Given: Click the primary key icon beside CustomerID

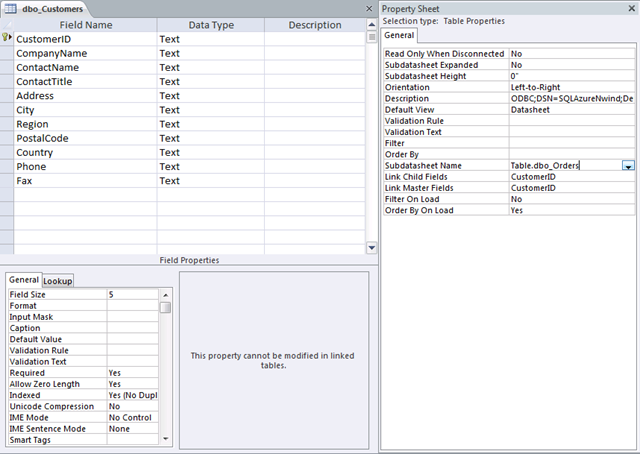Looking at the screenshot, I should (7, 39).
